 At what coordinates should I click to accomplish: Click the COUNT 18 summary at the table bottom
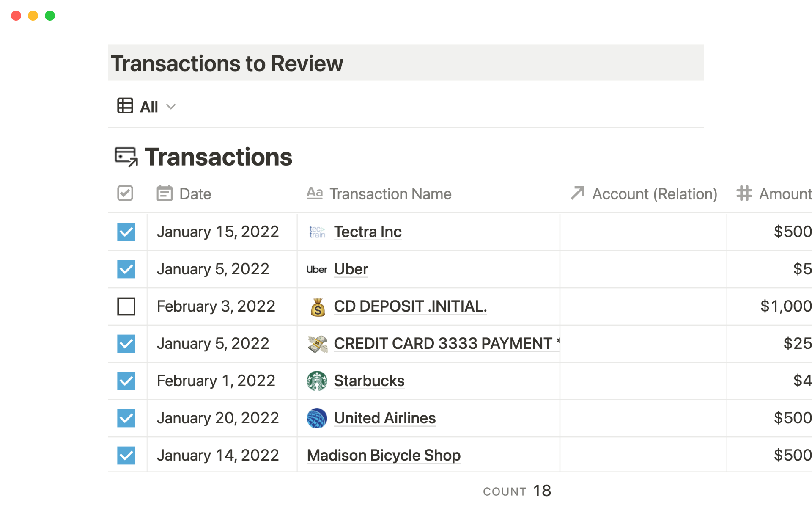517,491
